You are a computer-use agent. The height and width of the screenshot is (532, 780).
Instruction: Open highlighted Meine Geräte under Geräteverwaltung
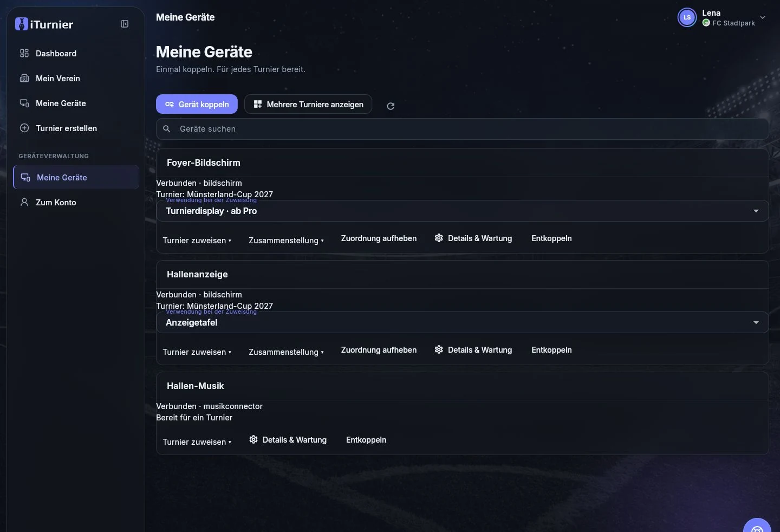tap(76, 177)
